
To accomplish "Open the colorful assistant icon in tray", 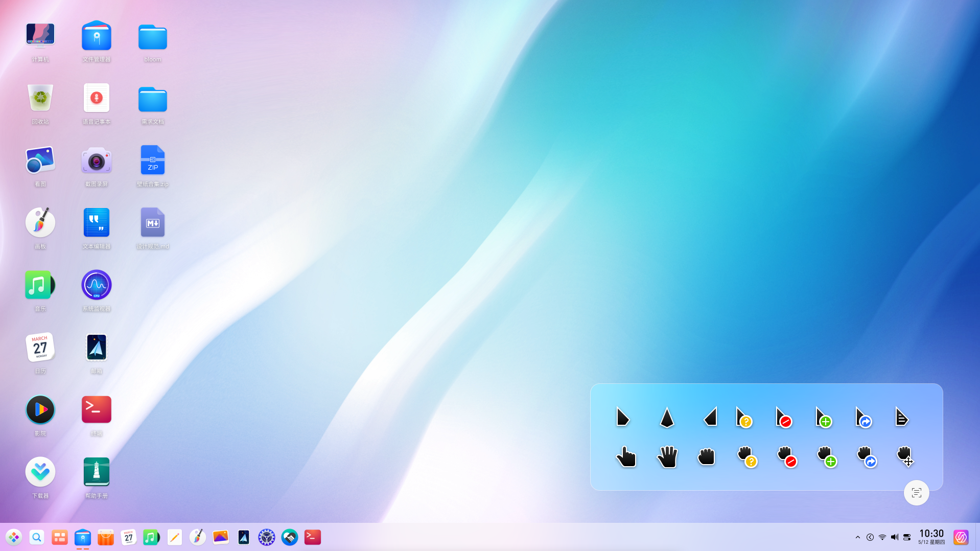I will coord(961,537).
